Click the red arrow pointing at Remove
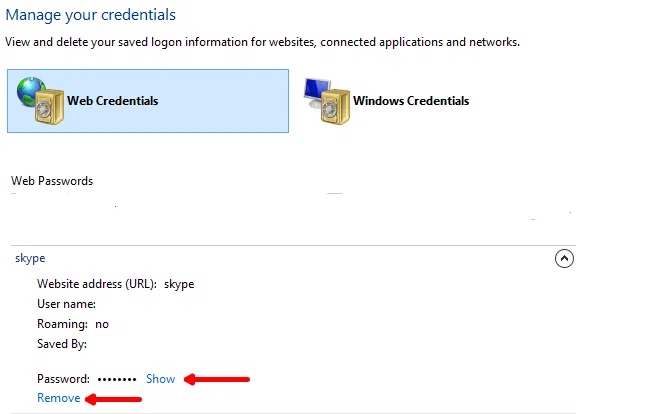The image size is (652, 414). (114, 399)
